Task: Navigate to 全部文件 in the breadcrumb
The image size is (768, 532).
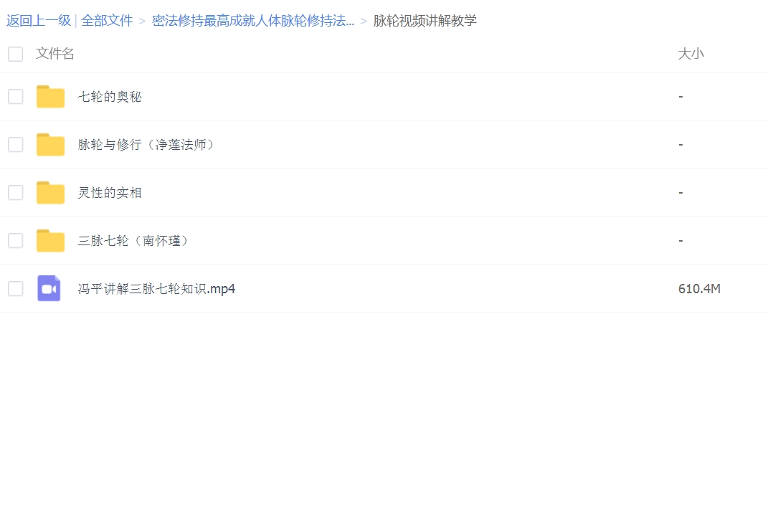Action: tap(107, 21)
